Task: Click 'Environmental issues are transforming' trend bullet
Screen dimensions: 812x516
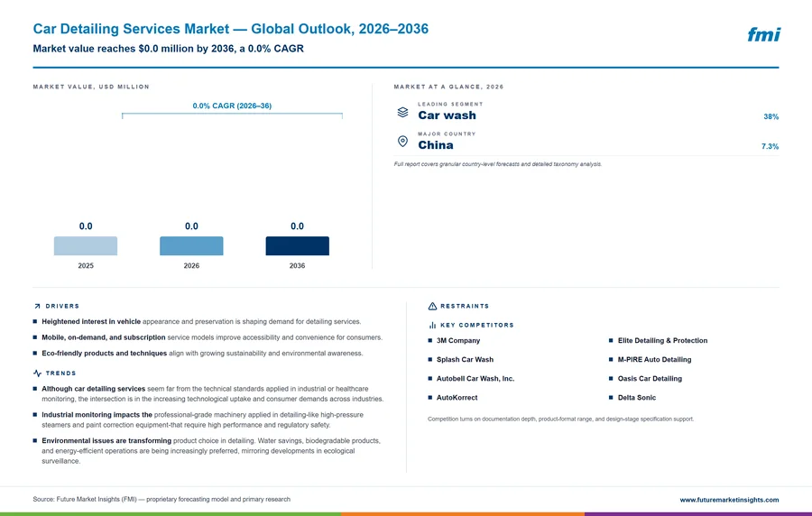Action: point(211,451)
